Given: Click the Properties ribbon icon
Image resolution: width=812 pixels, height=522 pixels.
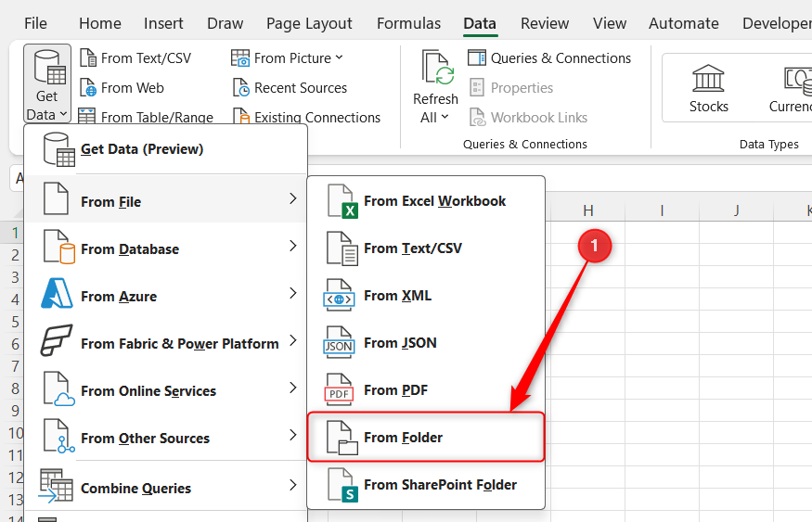Looking at the screenshot, I should pos(476,88).
